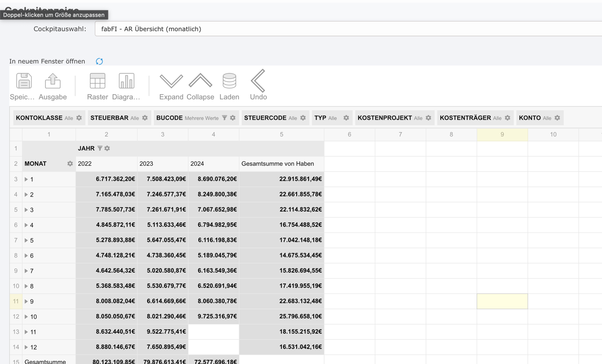Select the KOSTENTRÄGER filter field
This screenshot has height=364, width=602.
(465, 118)
